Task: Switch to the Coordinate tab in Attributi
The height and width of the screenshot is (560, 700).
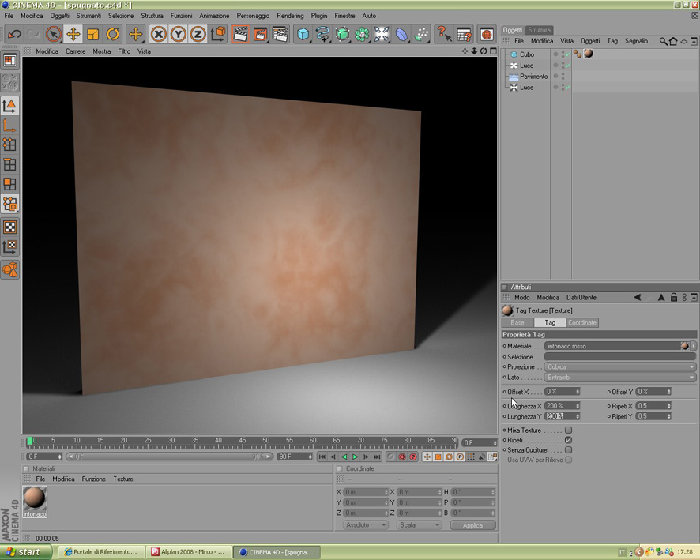Action: [583, 322]
